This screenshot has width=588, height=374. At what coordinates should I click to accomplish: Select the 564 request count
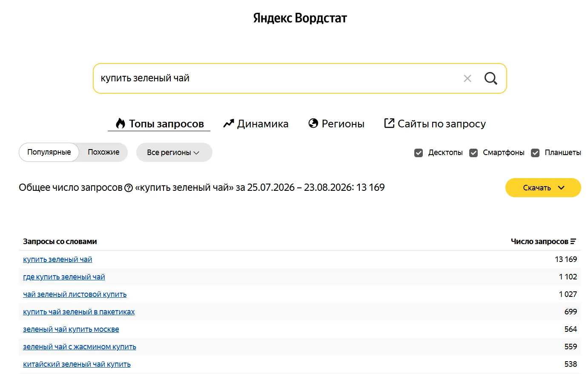[571, 329]
